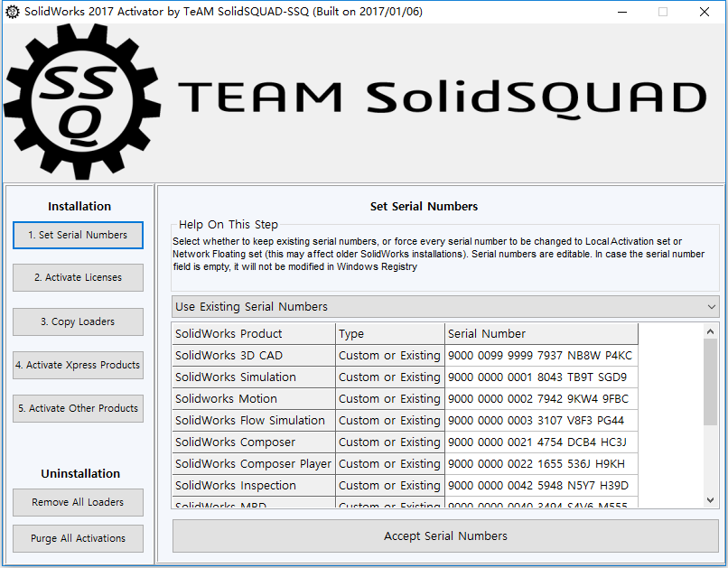This screenshot has height=568, width=728.
Task: Click the Uninstallation section heading
Action: point(80,474)
